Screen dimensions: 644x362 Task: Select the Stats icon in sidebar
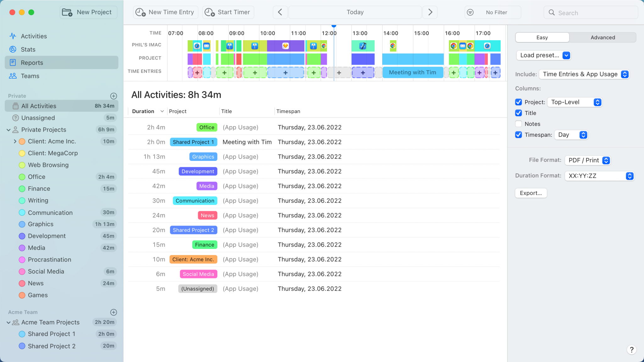[x=13, y=49]
